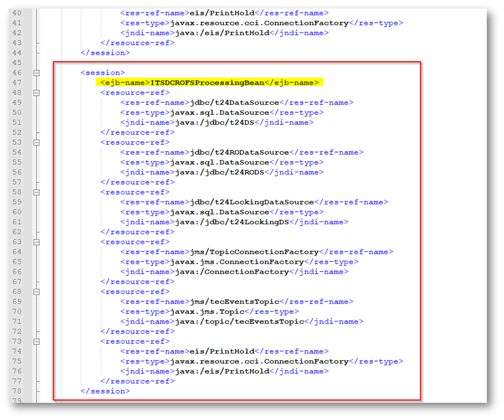Collapse the fold toggle at line 68
This screenshot has width=504, height=420.
[36, 292]
